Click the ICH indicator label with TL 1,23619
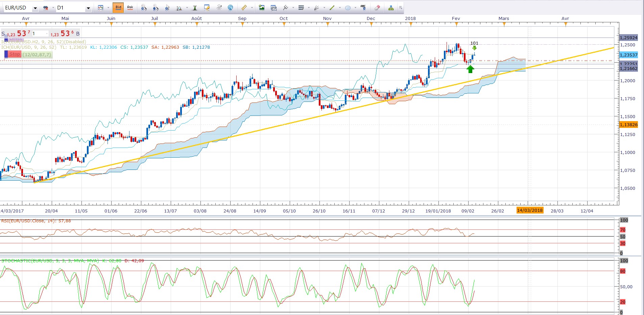The image size is (644, 315). (x=44, y=47)
